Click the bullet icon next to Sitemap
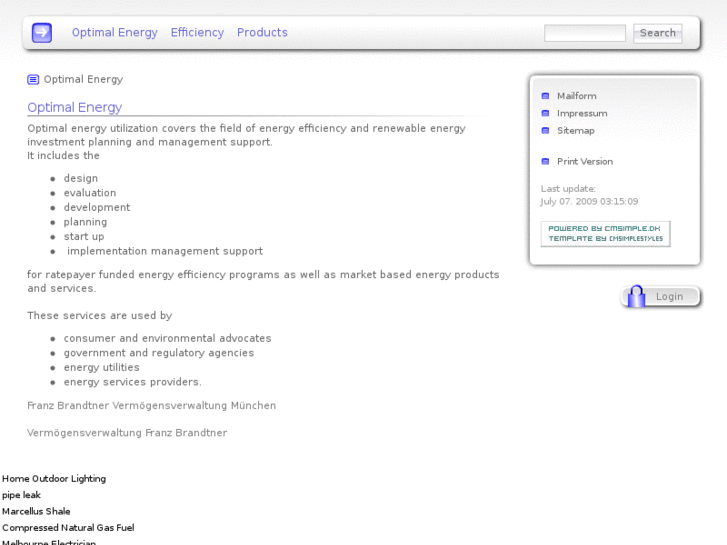The image size is (727, 545). (545, 130)
